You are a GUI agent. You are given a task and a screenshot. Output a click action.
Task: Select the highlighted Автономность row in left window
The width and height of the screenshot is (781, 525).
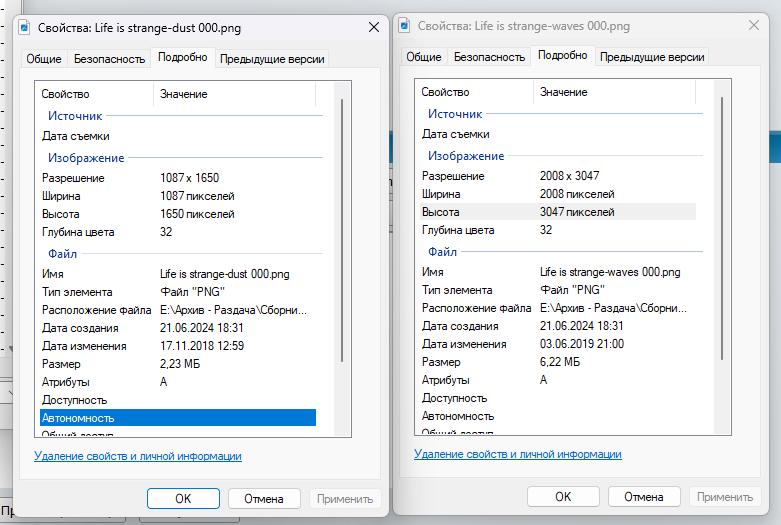point(177,418)
